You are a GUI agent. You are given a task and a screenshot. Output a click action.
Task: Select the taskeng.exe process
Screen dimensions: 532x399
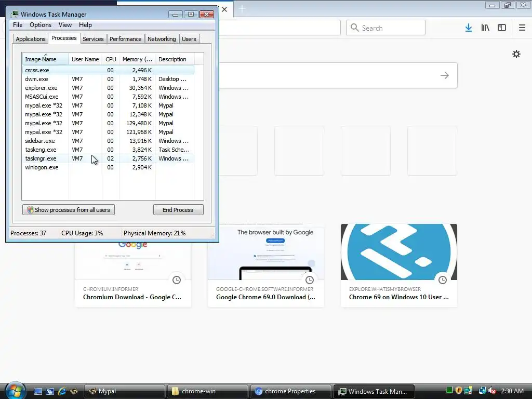coord(108,150)
